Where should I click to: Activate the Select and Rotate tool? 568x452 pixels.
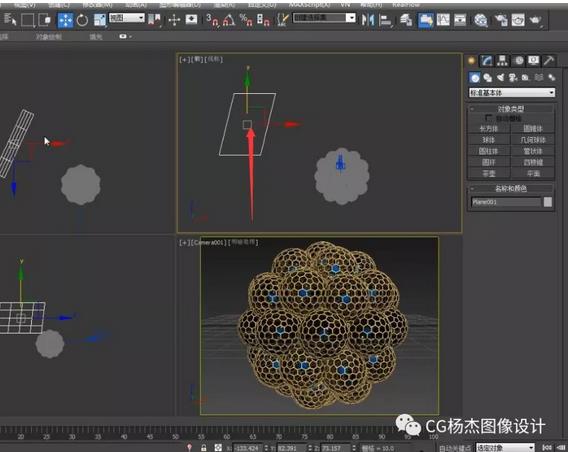tap(83, 20)
